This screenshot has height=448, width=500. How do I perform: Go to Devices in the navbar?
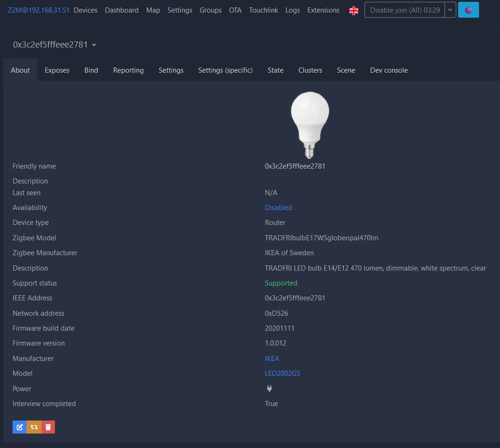(x=86, y=10)
